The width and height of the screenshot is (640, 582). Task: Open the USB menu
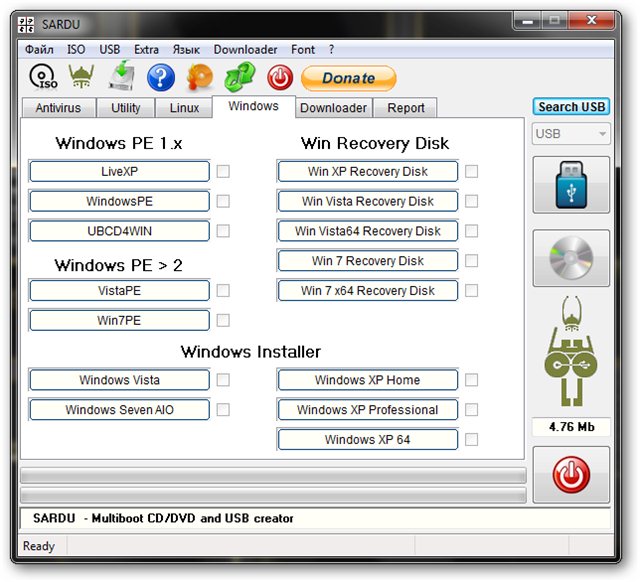pyautogui.click(x=109, y=50)
